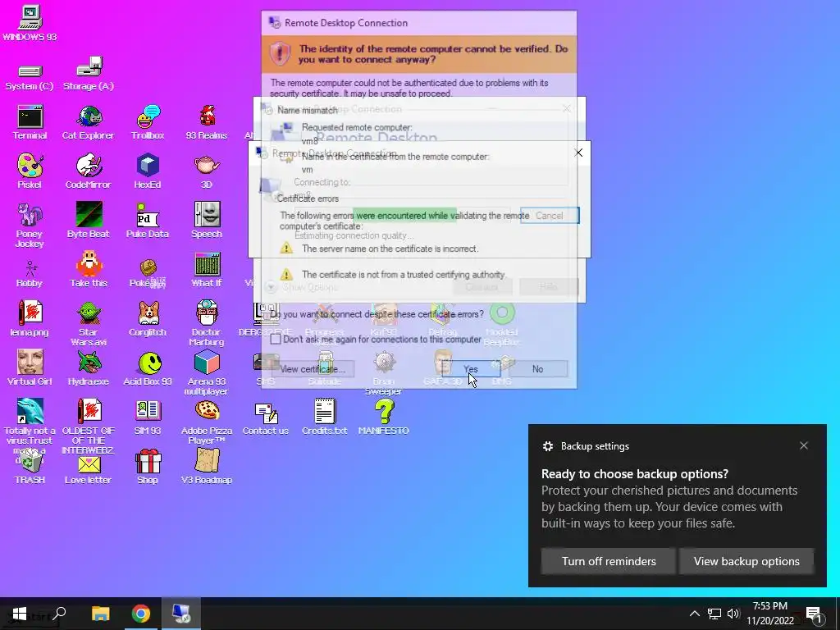Click View backup options button
Image resolution: width=840 pixels, height=630 pixels.
(x=746, y=561)
